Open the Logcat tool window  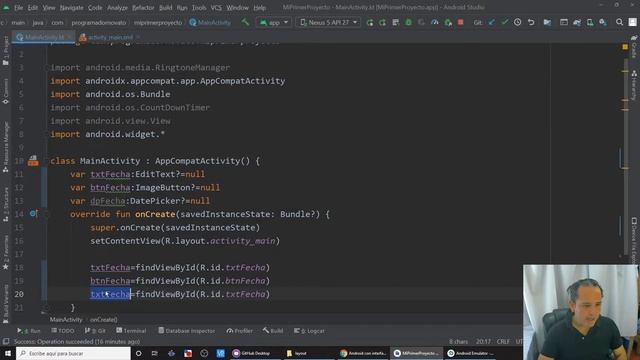[309, 331]
